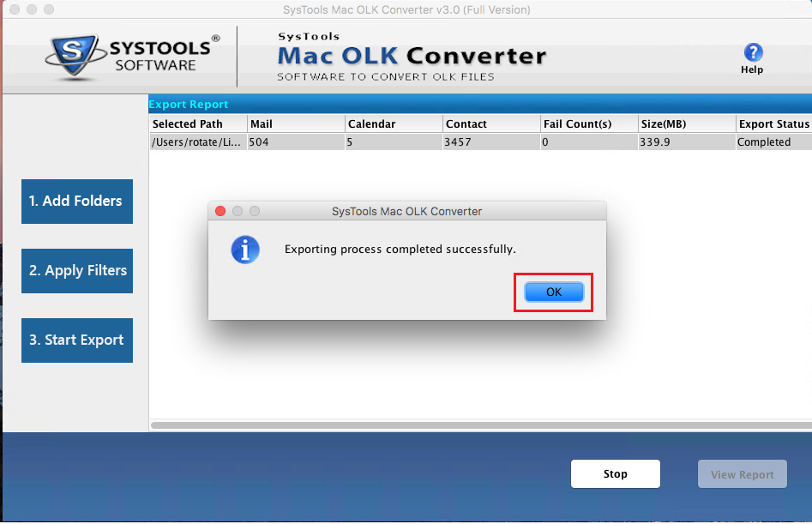
Task: Click the calendar count 5 cell
Action: coord(394,142)
